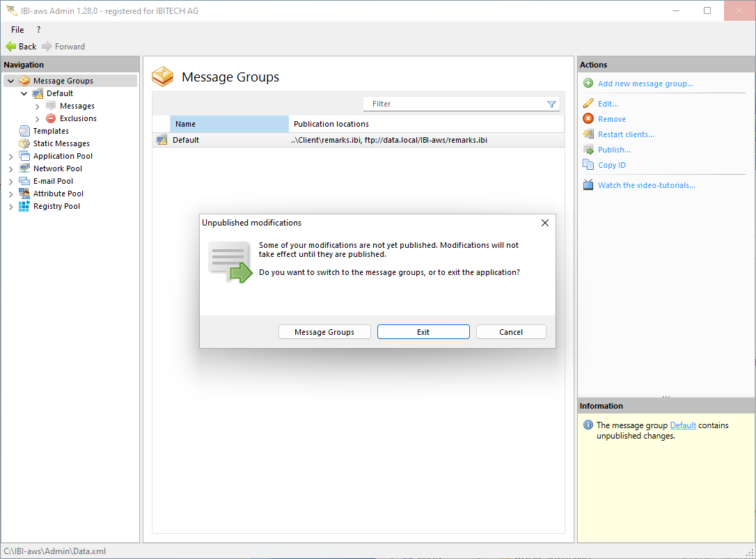Click the green plus Add new message group icon

click(588, 84)
